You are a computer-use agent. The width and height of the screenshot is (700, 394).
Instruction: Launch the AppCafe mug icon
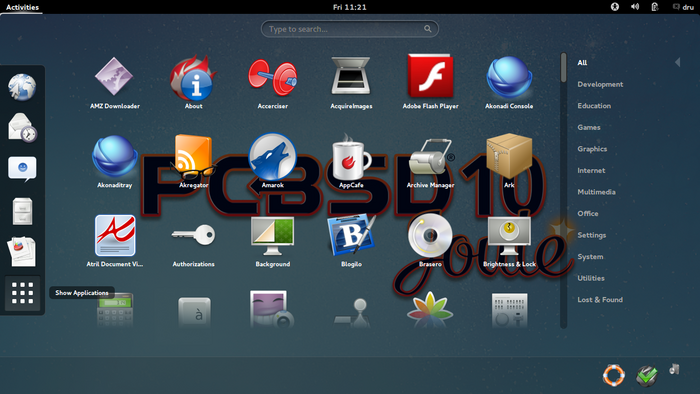(351, 156)
